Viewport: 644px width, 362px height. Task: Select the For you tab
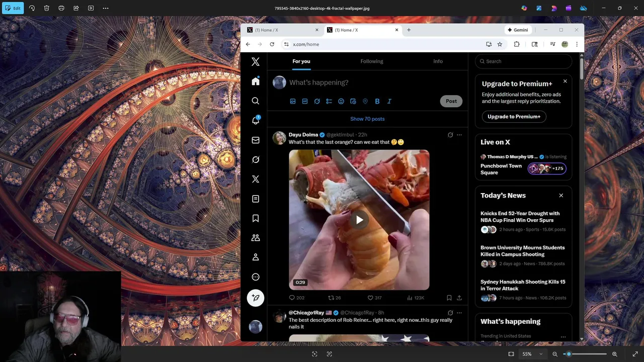[301, 61]
